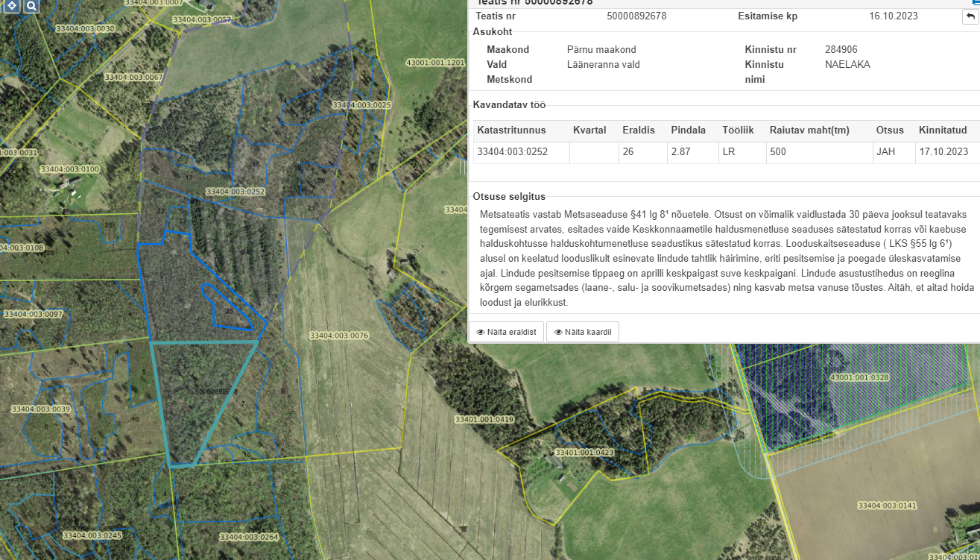Click map parcel label 33404:003:0076
The width and height of the screenshot is (980, 560).
(x=339, y=336)
